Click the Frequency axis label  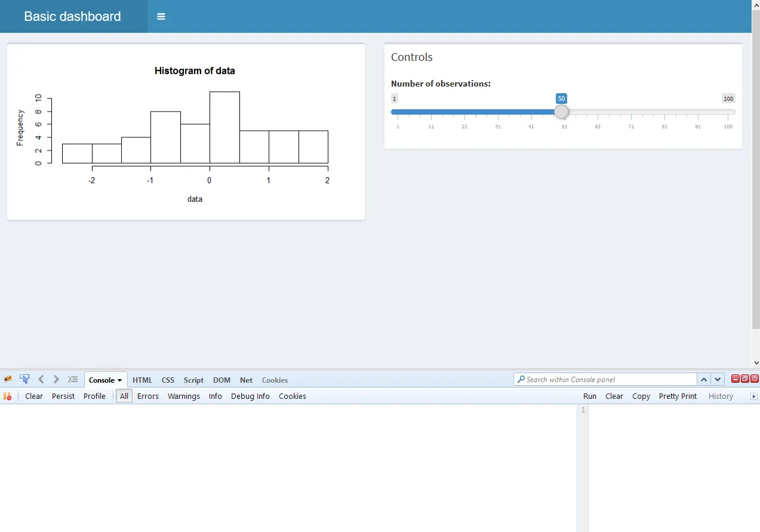20,128
